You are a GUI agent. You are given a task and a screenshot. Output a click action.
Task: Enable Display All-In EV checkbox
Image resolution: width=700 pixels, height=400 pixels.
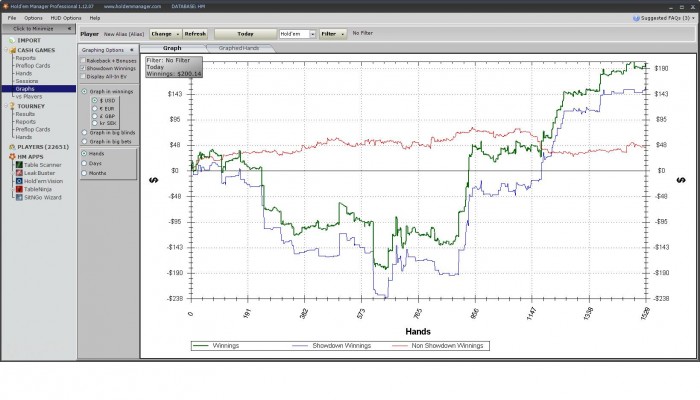(x=83, y=76)
